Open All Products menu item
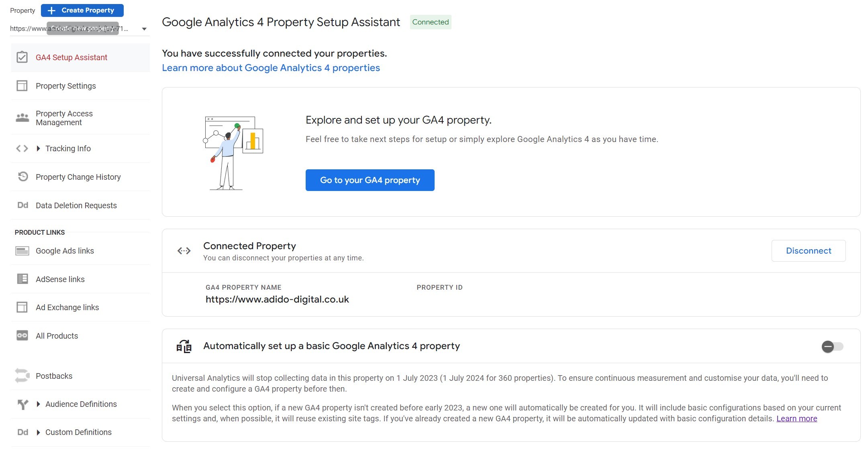Viewport: 868px width, 453px height. pos(80,335)
